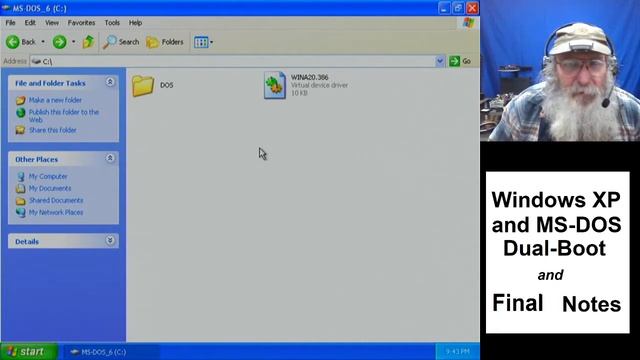Make a new folder link
The image size is (640, 360).
(x=55, y=100)
